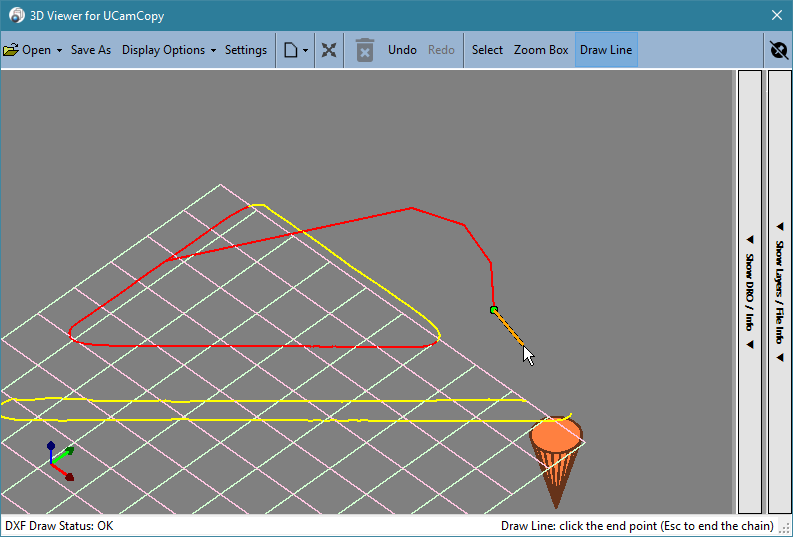The width and height of the screenshot is (793, 537).
Task: Expand the Show DRO / Info side panel
Action: coord(750,292)
